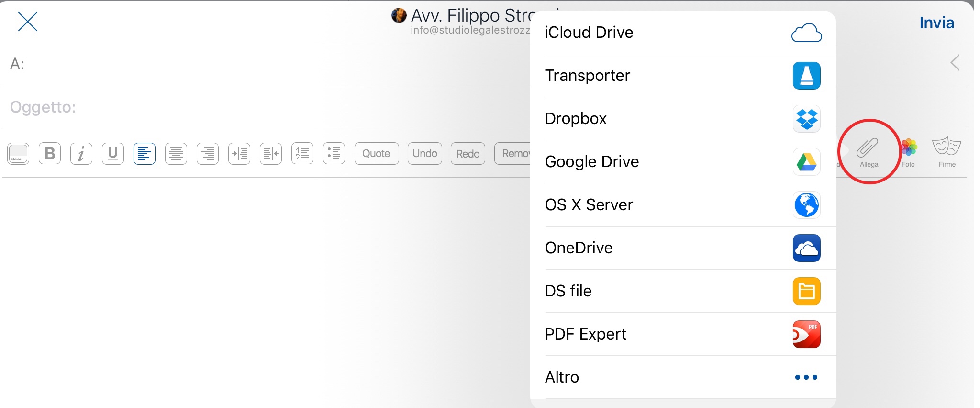This screenshot has width=980, height=408.
Task: Center-align the text
Action: [x=176, y=154]
